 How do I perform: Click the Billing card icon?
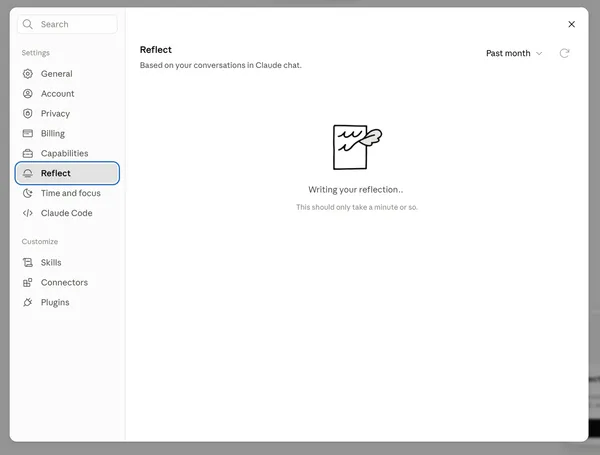click(x=28, y=133)
